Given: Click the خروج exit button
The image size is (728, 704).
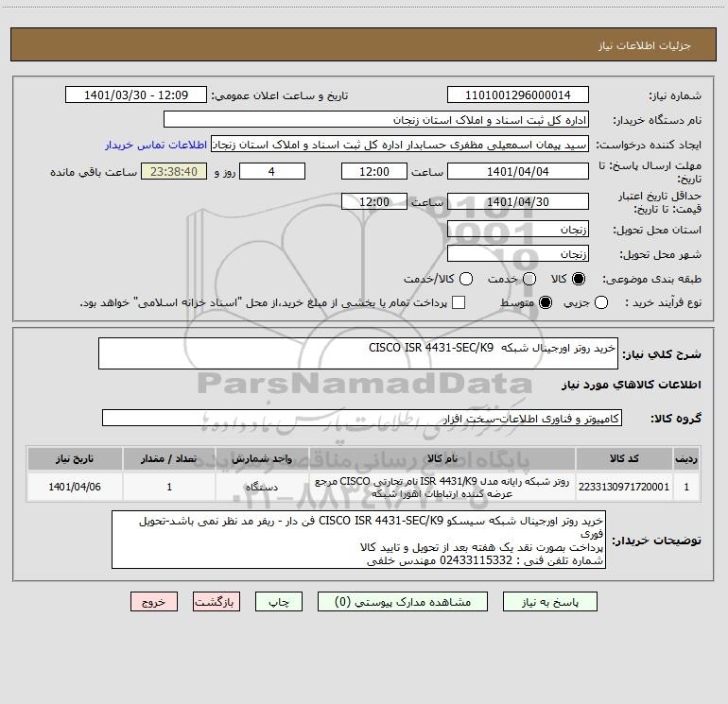Looking at the screenshot, I should tap(154, 602).
